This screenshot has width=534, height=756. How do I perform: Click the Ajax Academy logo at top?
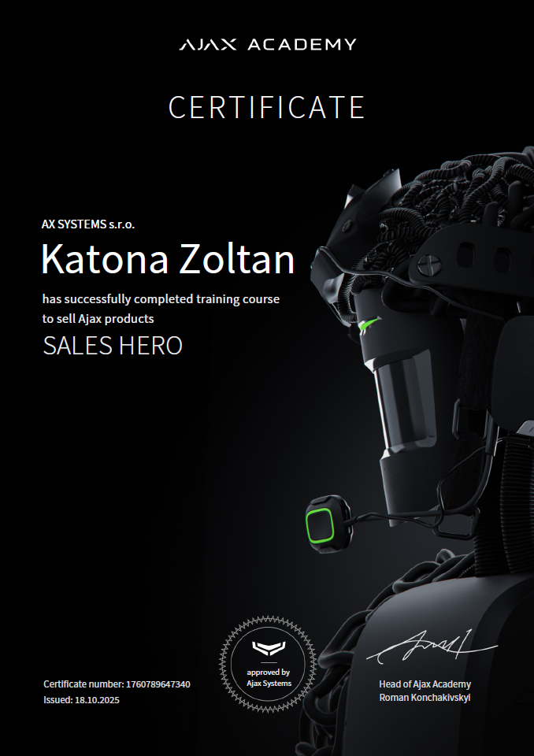tap(268, 45)
